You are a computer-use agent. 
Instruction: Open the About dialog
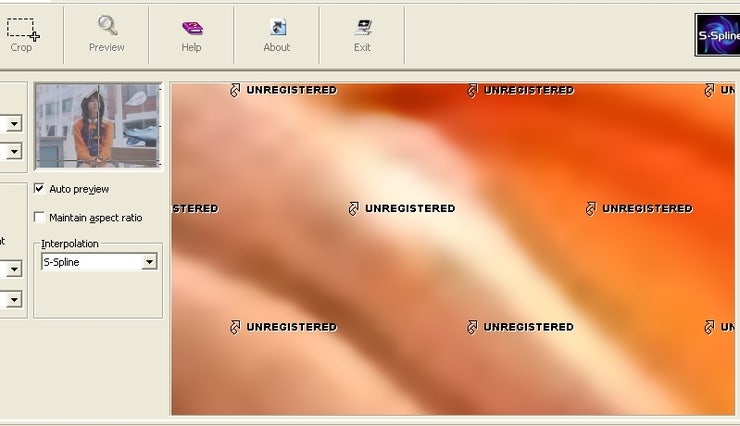click(276, 33)
